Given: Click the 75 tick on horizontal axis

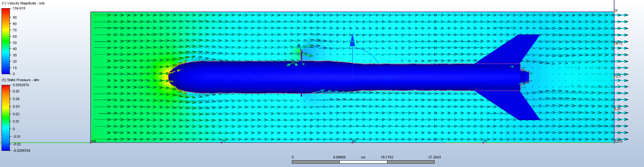Looking at the screenshot, I should pyautogui.click(x=223, y=141).
